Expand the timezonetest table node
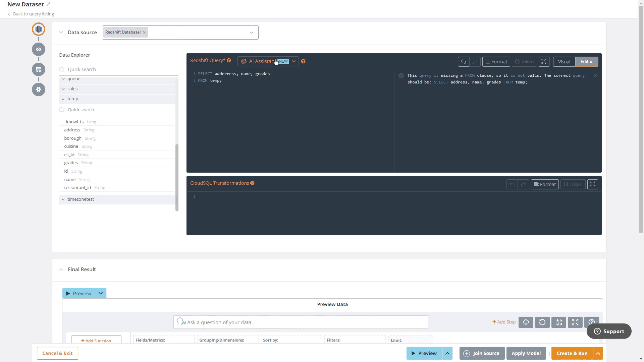 pyautogui.click(x=63, y=199)
